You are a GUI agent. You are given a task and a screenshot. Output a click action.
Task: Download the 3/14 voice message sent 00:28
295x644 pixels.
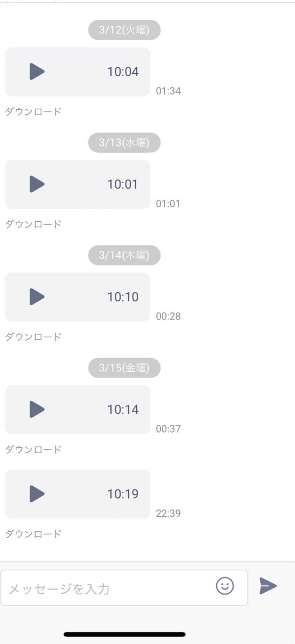click(x=33, y=337)
